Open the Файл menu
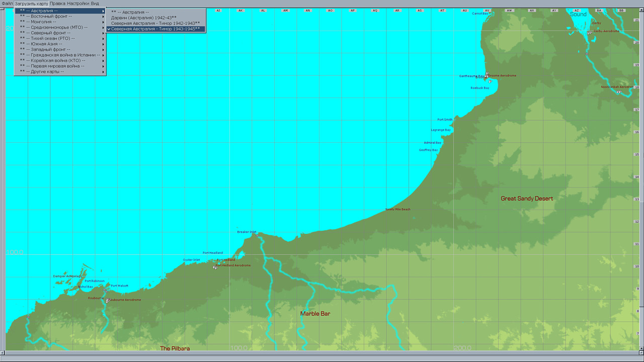 pos(7,4)
